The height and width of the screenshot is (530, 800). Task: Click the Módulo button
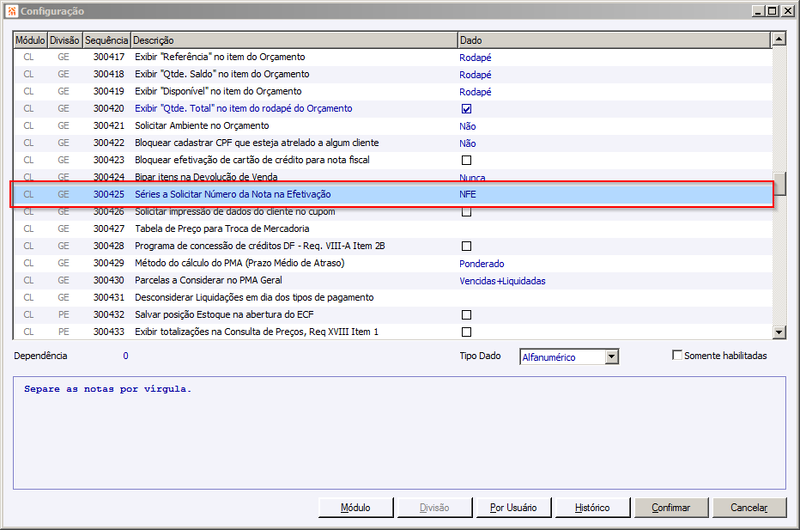(x=356, y=508)
